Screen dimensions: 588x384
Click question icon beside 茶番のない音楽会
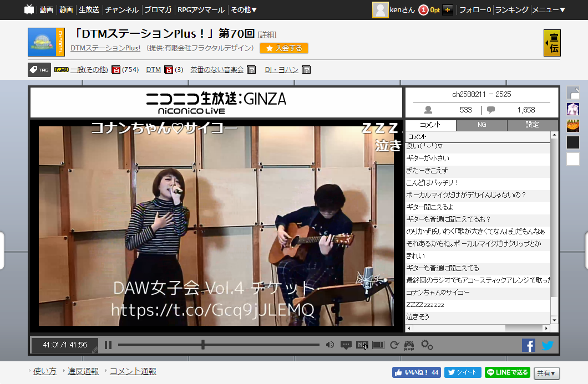tap(252, 70)
